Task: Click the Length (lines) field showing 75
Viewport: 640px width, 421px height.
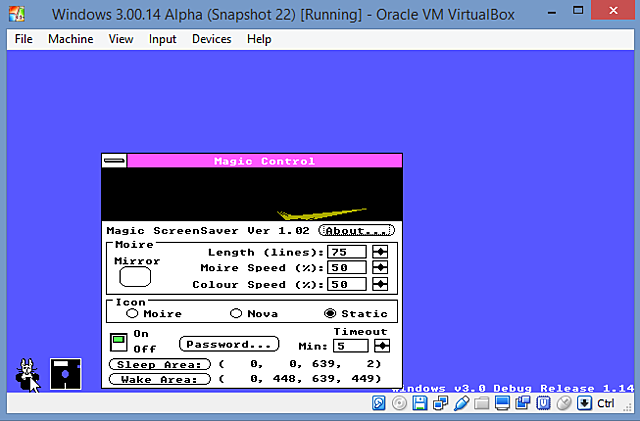Action: [x=347, y=252]
